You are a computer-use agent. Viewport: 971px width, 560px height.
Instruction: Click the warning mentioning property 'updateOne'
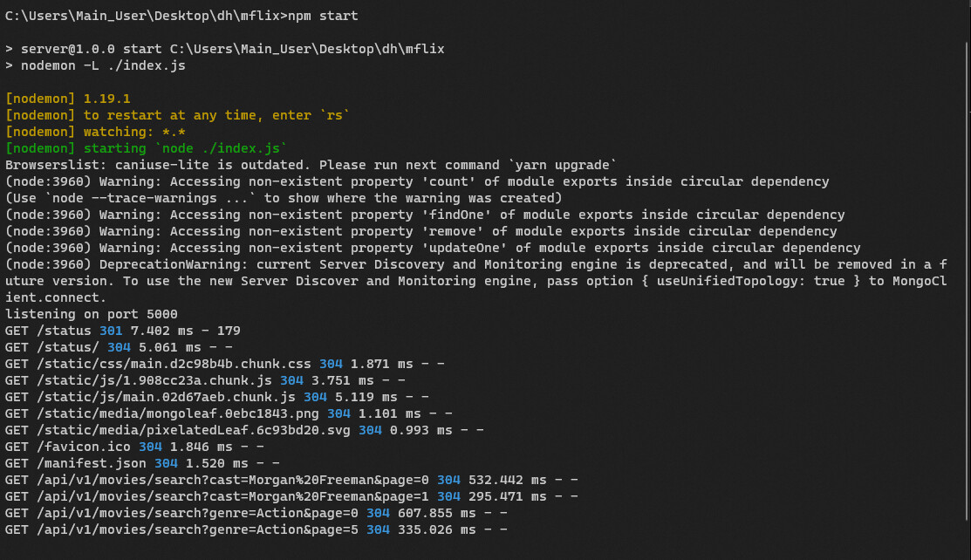click(x=433, y=248)
